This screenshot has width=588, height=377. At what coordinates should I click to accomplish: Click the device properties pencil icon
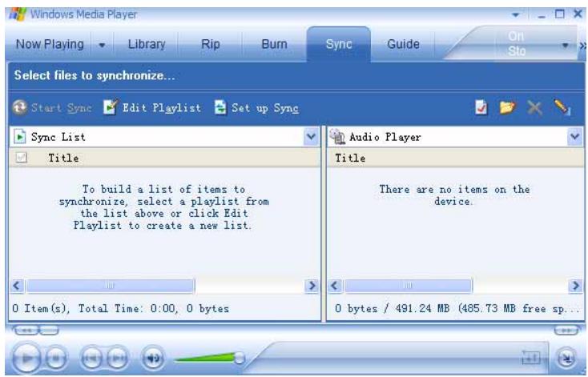pos(562,107)
